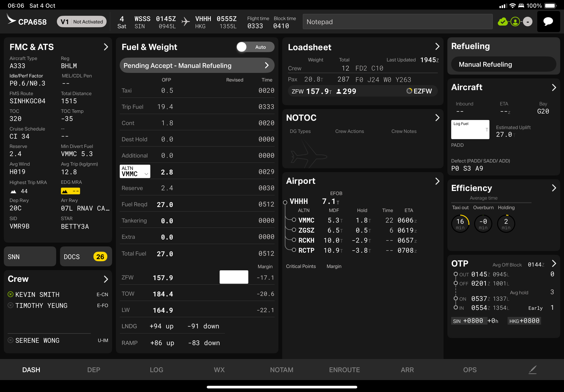Expand the NOTOC panel

437,118
